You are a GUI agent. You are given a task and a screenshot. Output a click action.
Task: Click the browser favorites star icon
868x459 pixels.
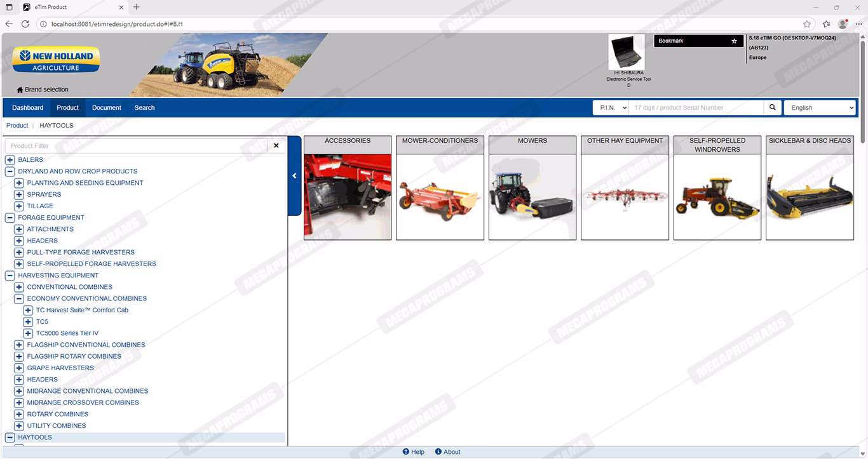[x=806, y=24]
